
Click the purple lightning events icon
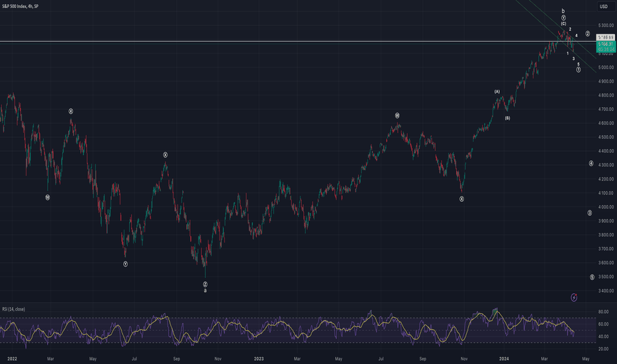574,298
